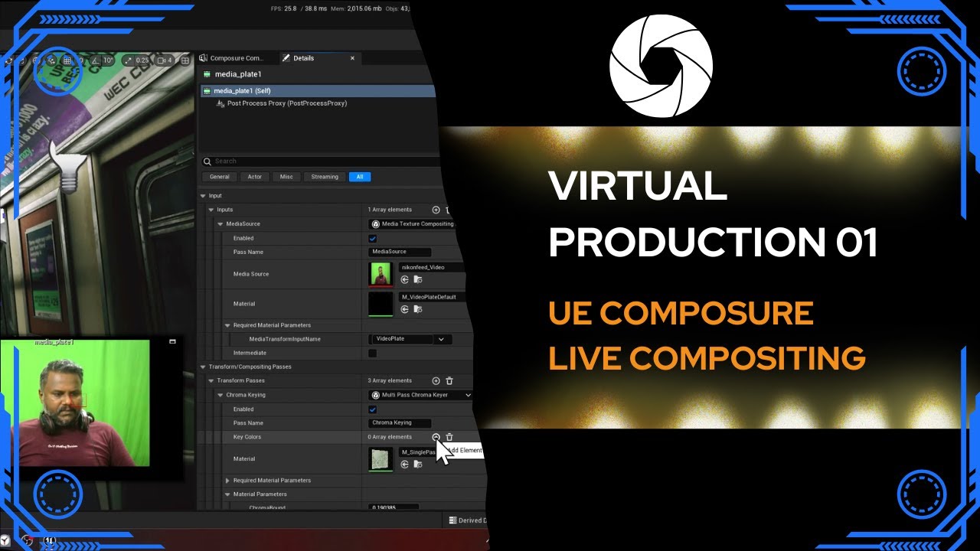Use selected asset for nikonfeed_Video Media Source
Screen dimensions: 980x551
[x=405, y=280]
